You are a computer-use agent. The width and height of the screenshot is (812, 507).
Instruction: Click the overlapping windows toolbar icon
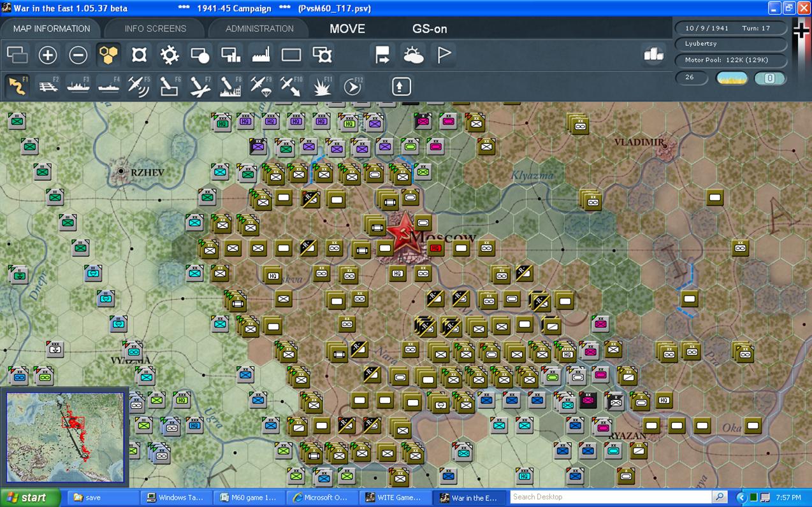pyautogui.click(x=17, y=55)
